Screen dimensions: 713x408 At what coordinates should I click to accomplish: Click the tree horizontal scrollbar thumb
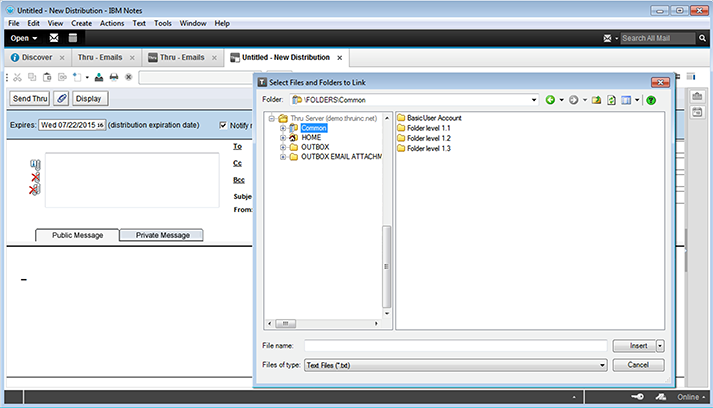(286, 323)
